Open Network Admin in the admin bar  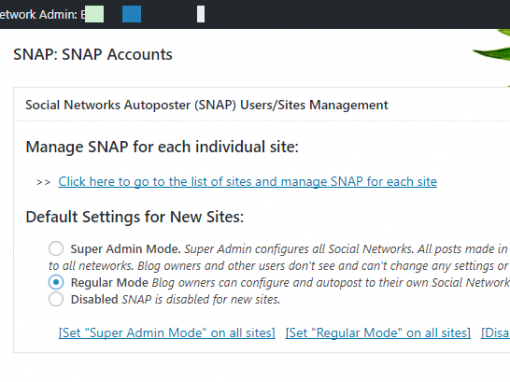(x=43, y=14)
